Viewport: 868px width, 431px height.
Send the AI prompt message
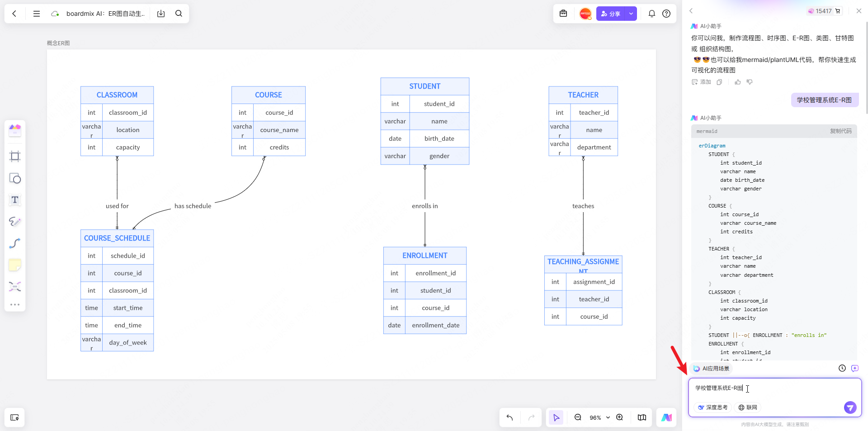[850, 407]
